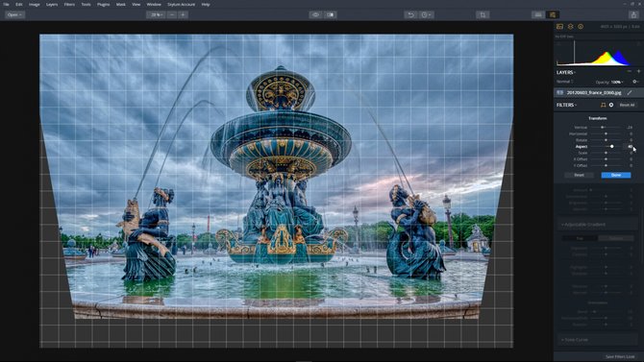Viewport: 644px width, 362px height.
Task: Adjust the Y Offset slider
Action: point(606,165)
